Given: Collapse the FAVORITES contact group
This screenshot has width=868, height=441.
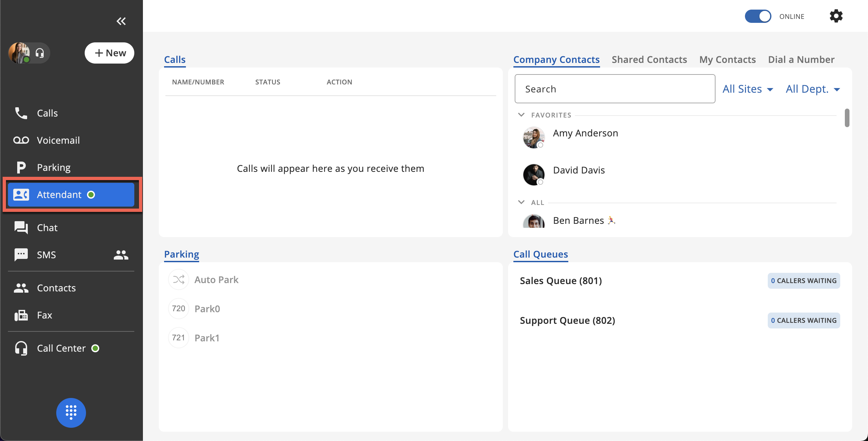Looking at the screenshot, I should (x=521, y=115).
